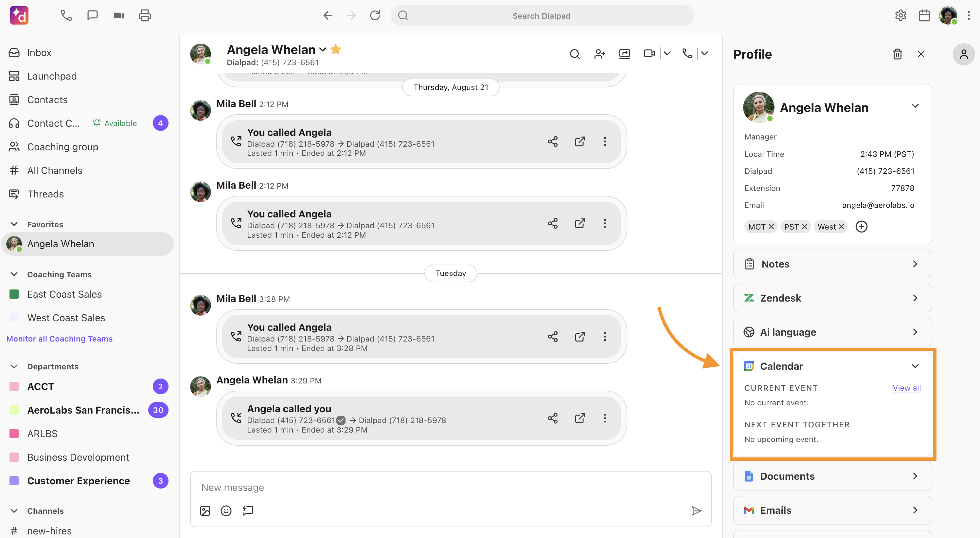Toggle favorite star next to Angela Whelan
Viewport: 980px width, 538px height.
coord(336,49)
